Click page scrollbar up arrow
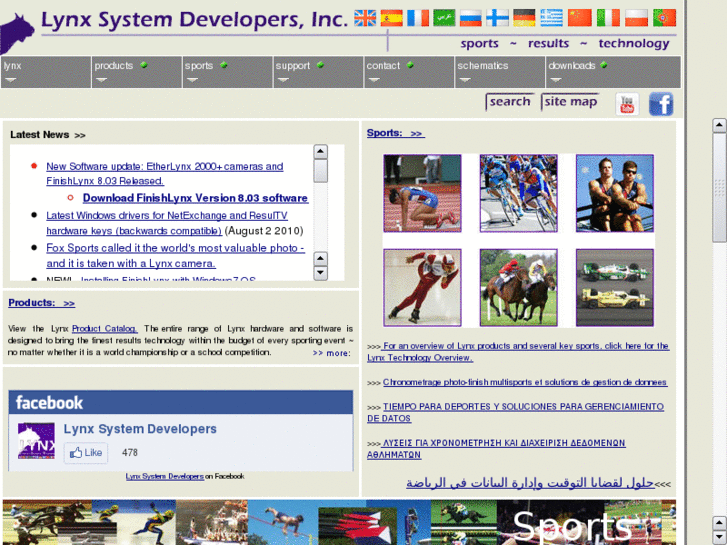Screen dimensions: 727x545 [x=719, y=125]
